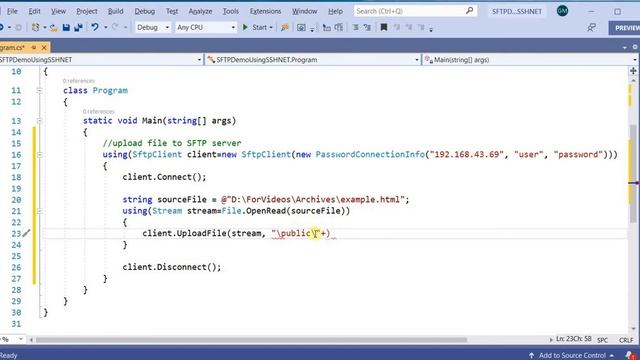640x360 pixels.
Task: Open the Project menu
Action: (x=87, y=11)
